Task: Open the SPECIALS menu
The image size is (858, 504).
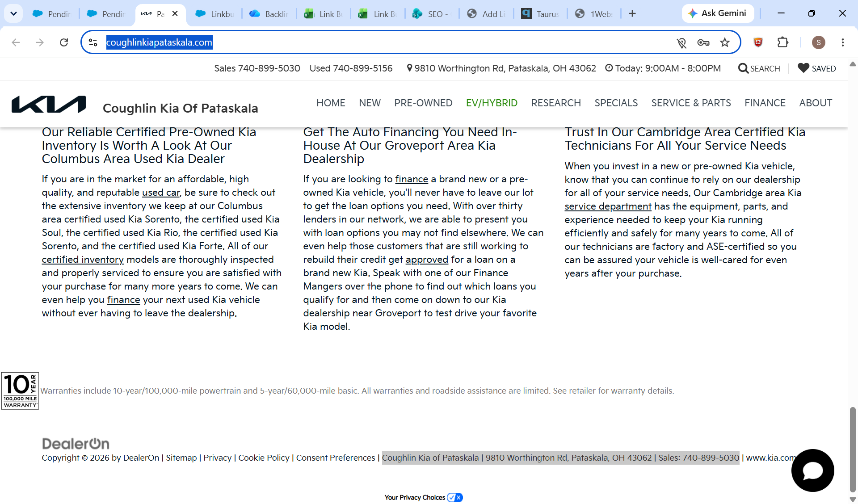Action: point(616,103)
